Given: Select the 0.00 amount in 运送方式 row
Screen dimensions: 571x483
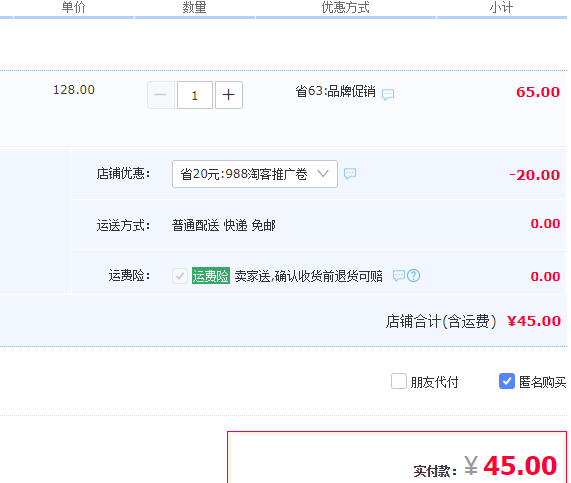Looking at the screenshot, I should point(545,223).
